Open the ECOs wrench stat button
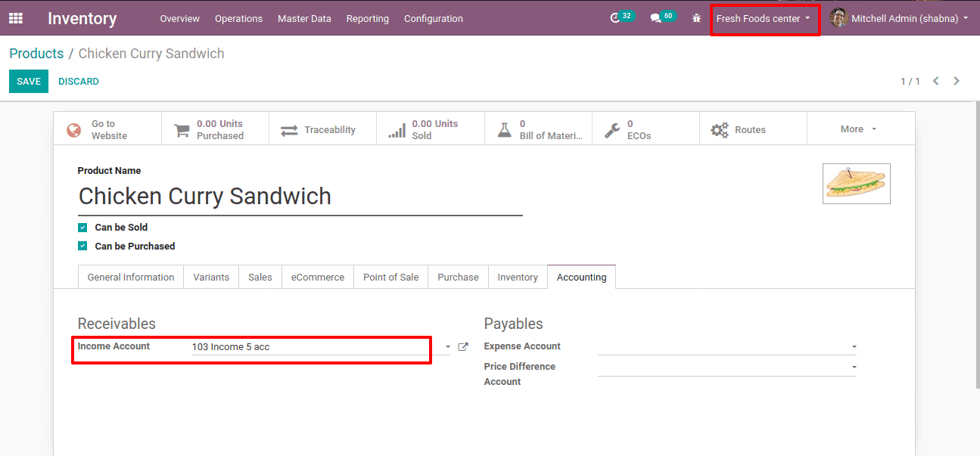The image size is (980, 456). click(x=646, y=129)
